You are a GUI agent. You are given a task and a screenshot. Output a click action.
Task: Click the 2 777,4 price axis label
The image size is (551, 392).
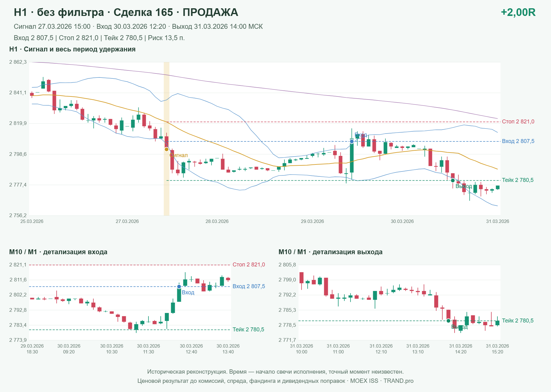[18, 185]
